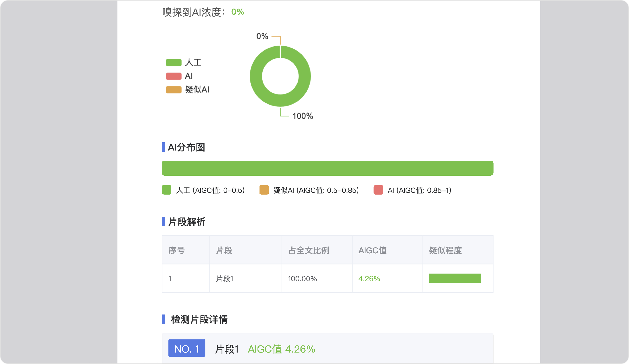Click the AIGC值 column header
This screenshot has width=629, height=364.
pos(372,250)
